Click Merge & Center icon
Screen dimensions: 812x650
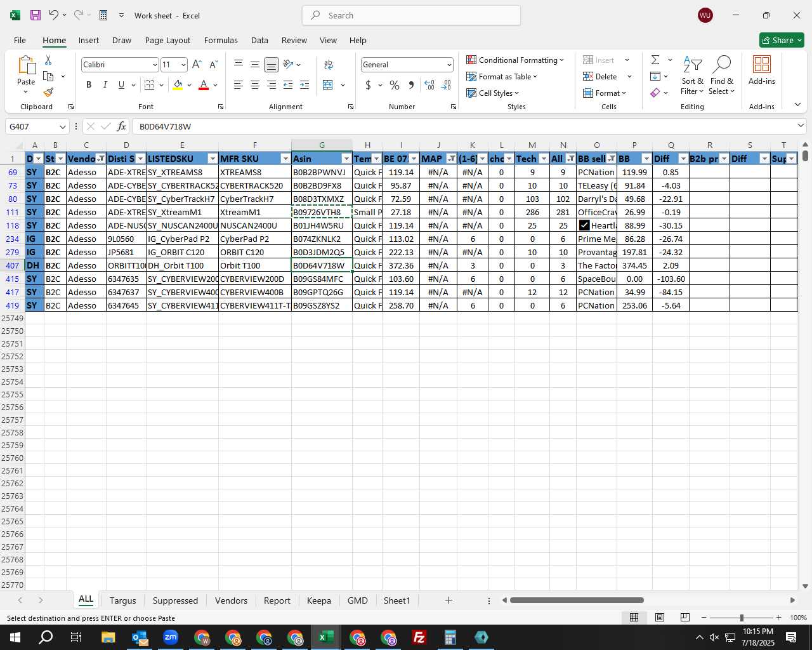pyautogui.click(x=328, y=84)
